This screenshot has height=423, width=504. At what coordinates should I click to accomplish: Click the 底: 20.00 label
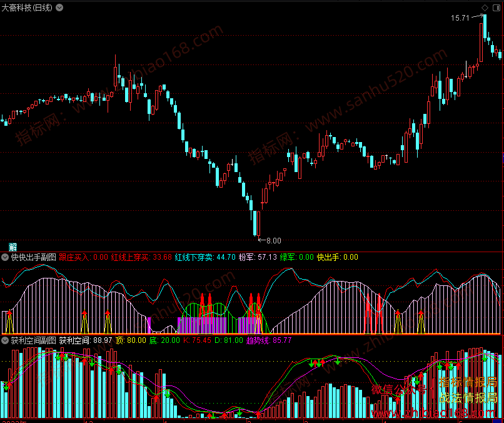pos(164,340)
